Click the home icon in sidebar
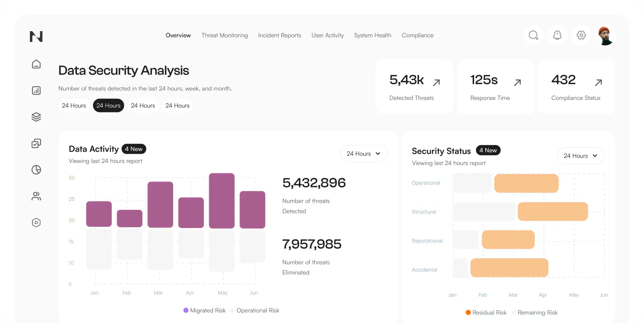Viewport: 644px width, 323px height. coord(36,64)
